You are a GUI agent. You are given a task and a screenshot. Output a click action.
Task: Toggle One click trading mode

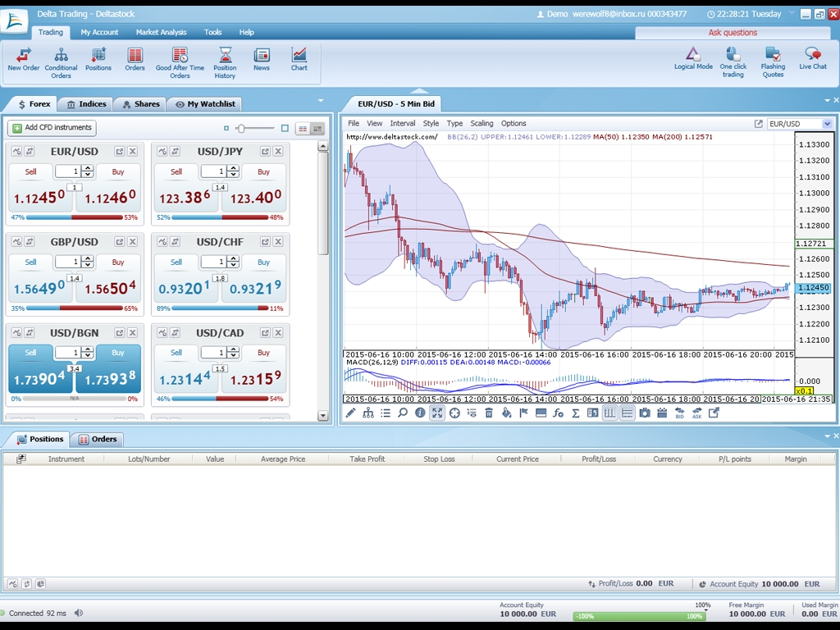click(733, 61)
